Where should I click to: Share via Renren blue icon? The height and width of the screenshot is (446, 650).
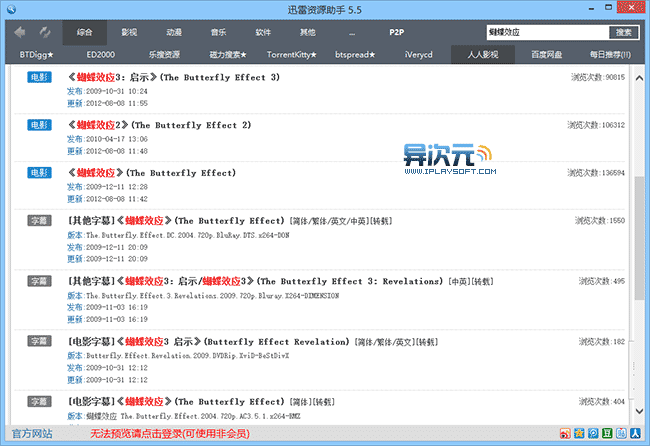tap(635, 434)
